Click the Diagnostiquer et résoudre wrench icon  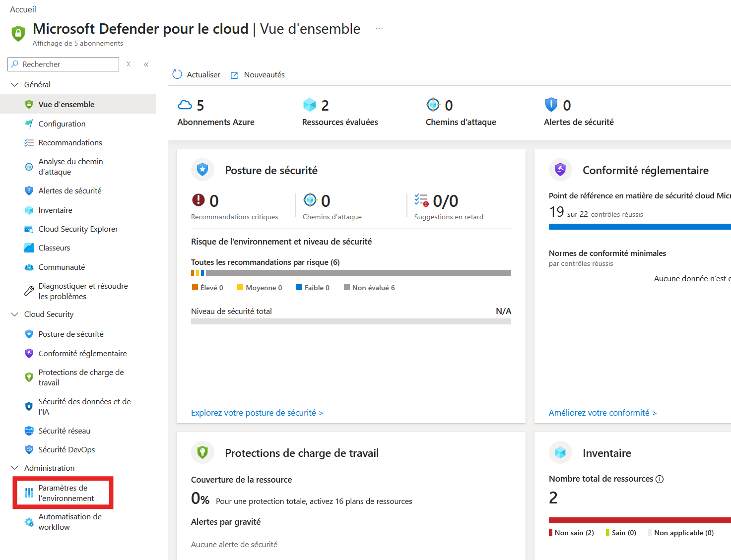[x=29, y=291]
